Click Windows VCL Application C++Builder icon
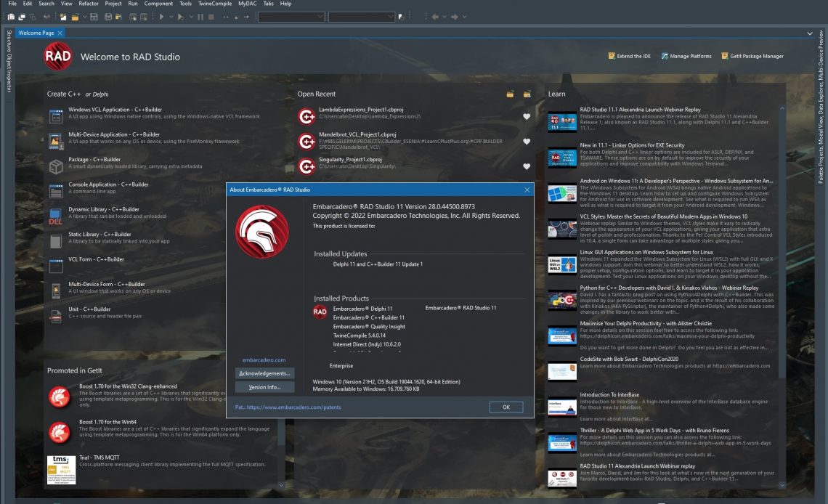 pos(56,116)
